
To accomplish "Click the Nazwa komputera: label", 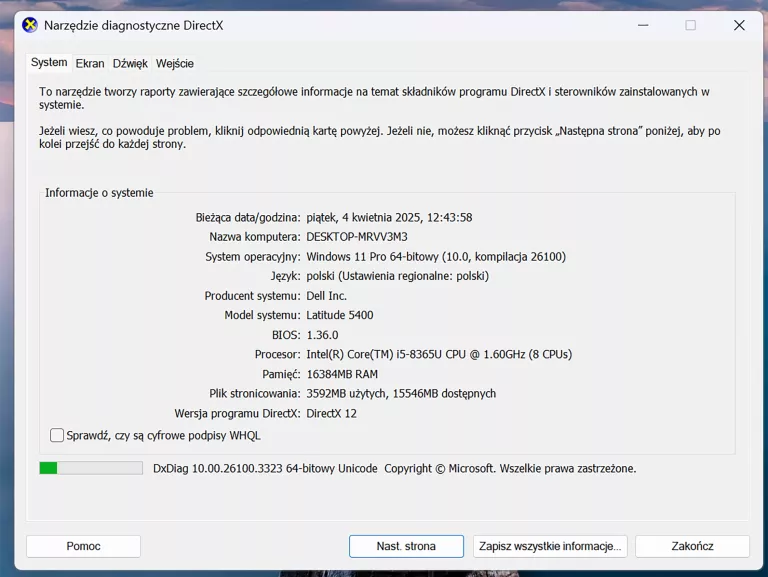I will tap(255, 237).
